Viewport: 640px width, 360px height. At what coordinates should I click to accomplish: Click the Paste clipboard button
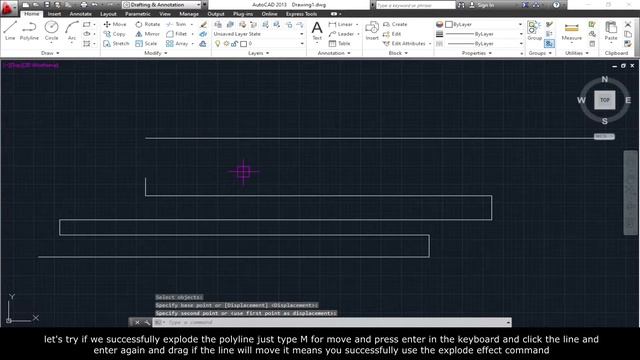click(611, 31)
